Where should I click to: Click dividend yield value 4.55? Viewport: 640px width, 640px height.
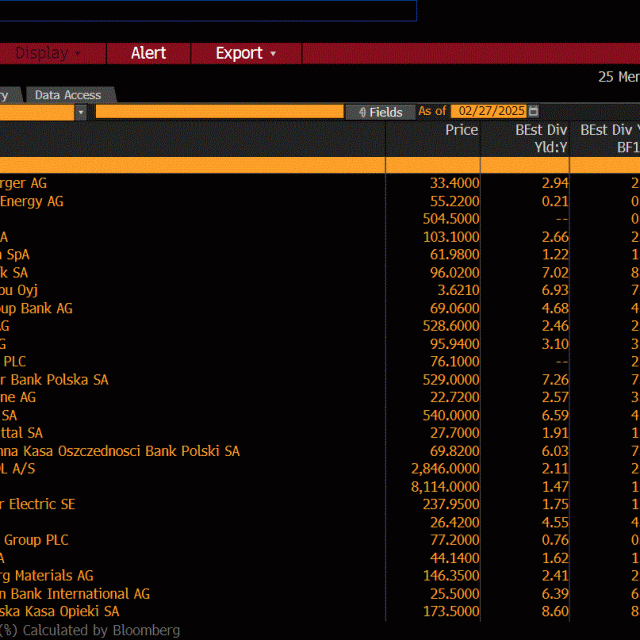coord(555,522)
